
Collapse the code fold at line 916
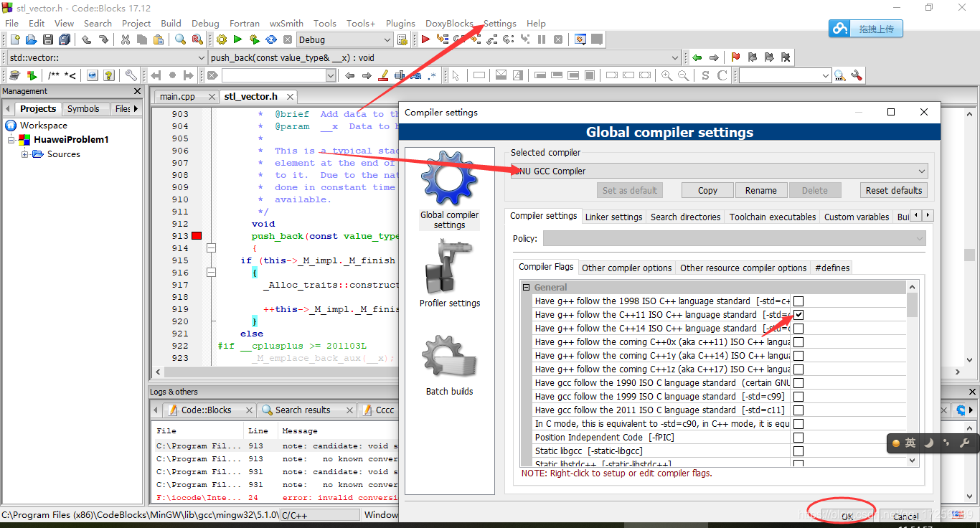point(211,273)
